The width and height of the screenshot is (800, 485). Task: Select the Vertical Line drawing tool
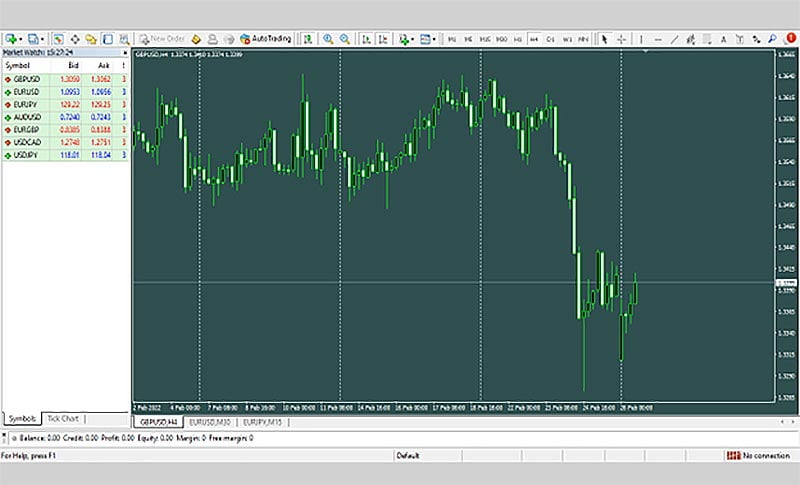click(x=641, y=39)
